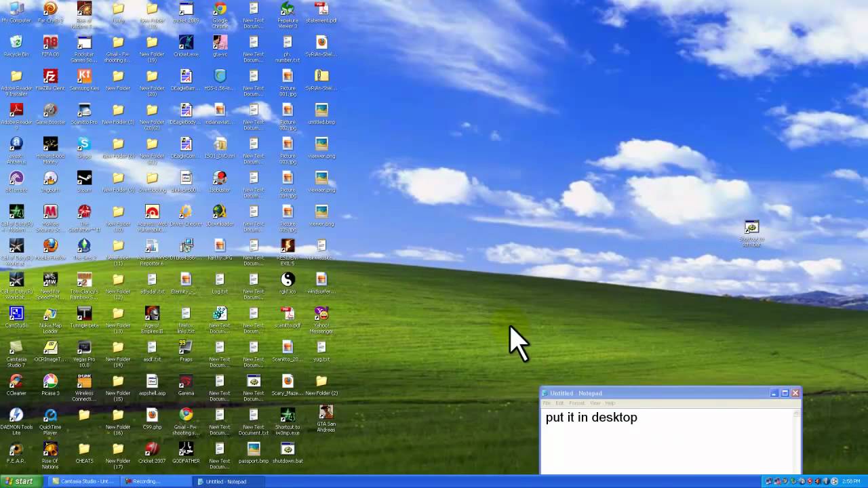Image resolution: width=868 pixels, height=488 pixels.
Task: Select the Mozilla Firefox shortcut
Action: tap(50, 250)
